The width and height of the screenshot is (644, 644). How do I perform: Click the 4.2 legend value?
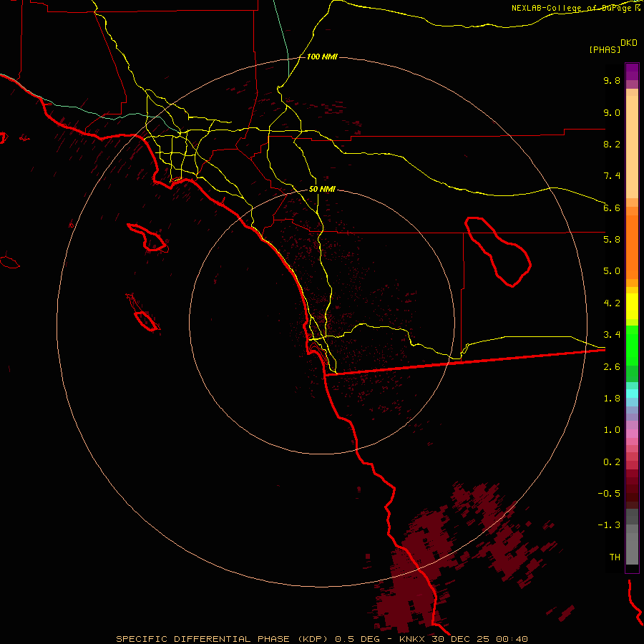pos(612,303)
